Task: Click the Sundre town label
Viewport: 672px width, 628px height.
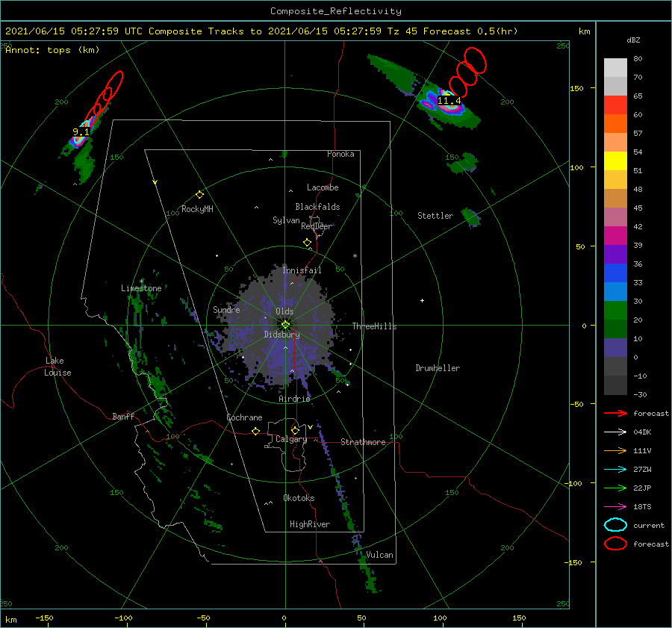Action: (x=226, y=309)
